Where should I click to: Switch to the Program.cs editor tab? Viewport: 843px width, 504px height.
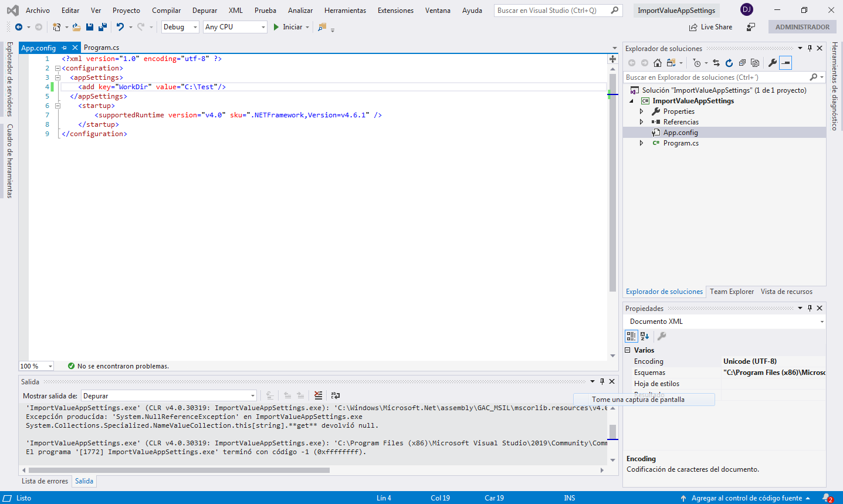101,48
